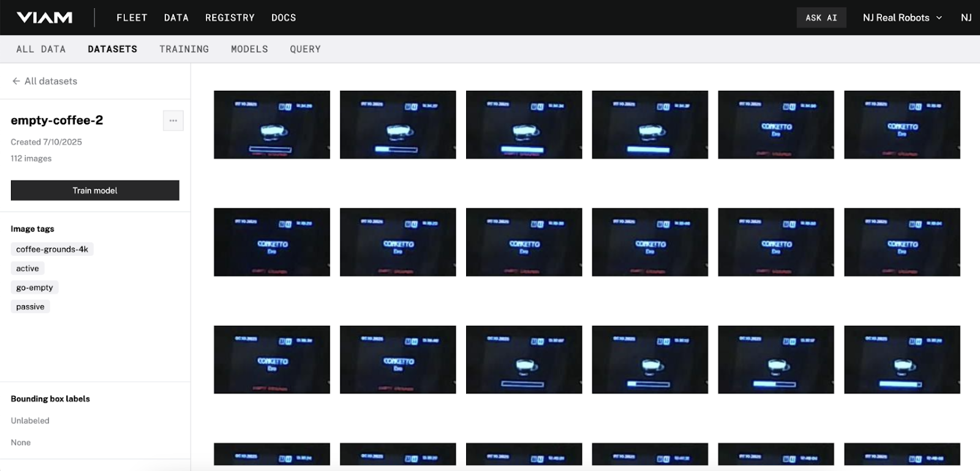Open first thumbnail in first row
The image size is (980, 471).
pos(272,125)
